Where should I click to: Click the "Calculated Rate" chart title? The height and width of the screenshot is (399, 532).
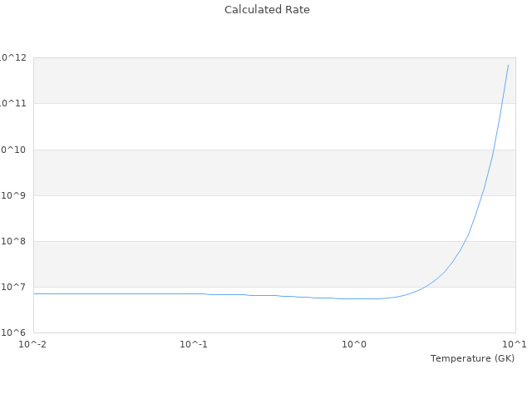tap(267, 10)
